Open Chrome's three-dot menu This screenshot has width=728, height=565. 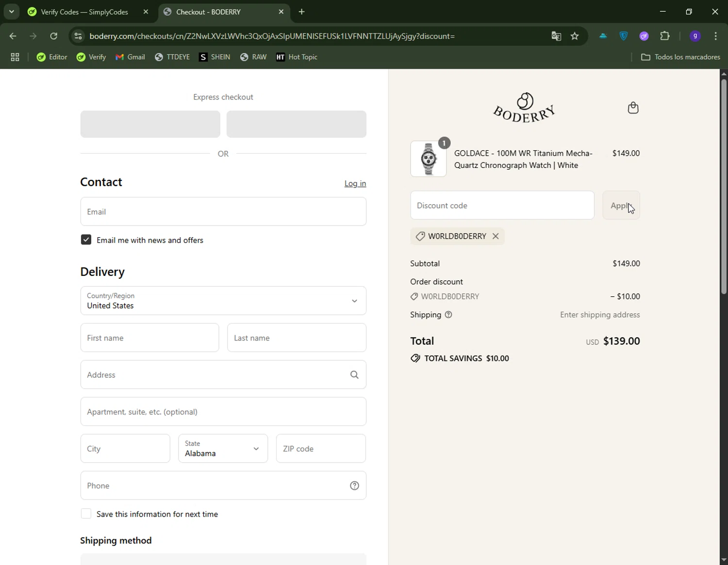click(716, 36)
